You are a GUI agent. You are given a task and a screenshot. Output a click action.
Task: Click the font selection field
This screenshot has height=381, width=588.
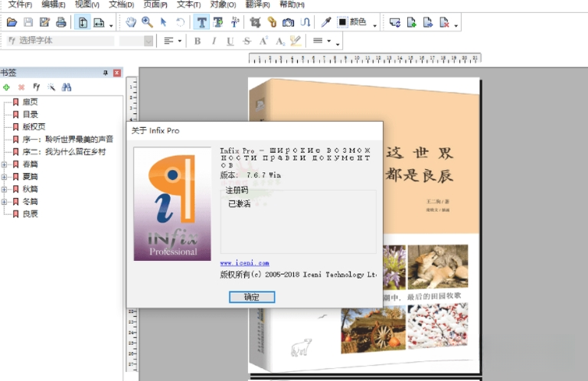tap(60, 41)
